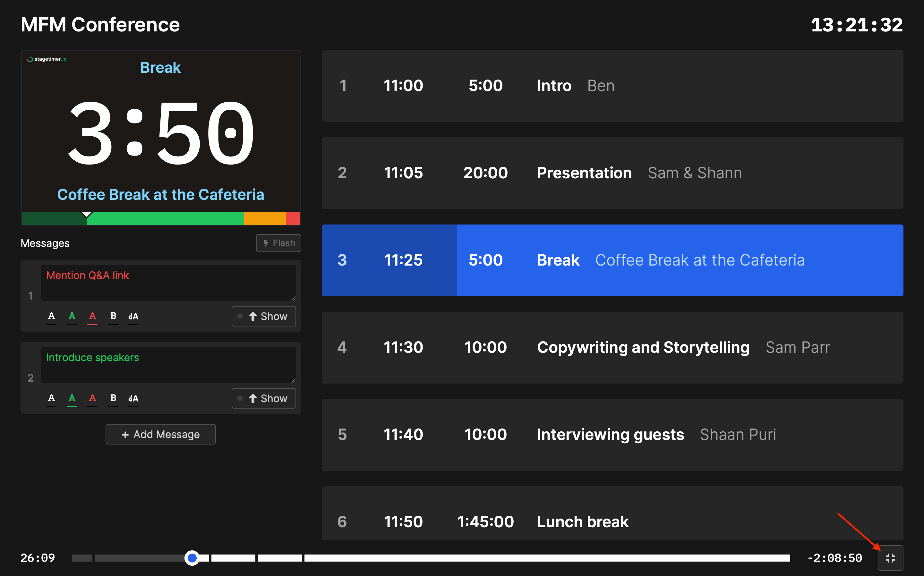Click the 20:00 duration of Presentation

pos(485,173)
